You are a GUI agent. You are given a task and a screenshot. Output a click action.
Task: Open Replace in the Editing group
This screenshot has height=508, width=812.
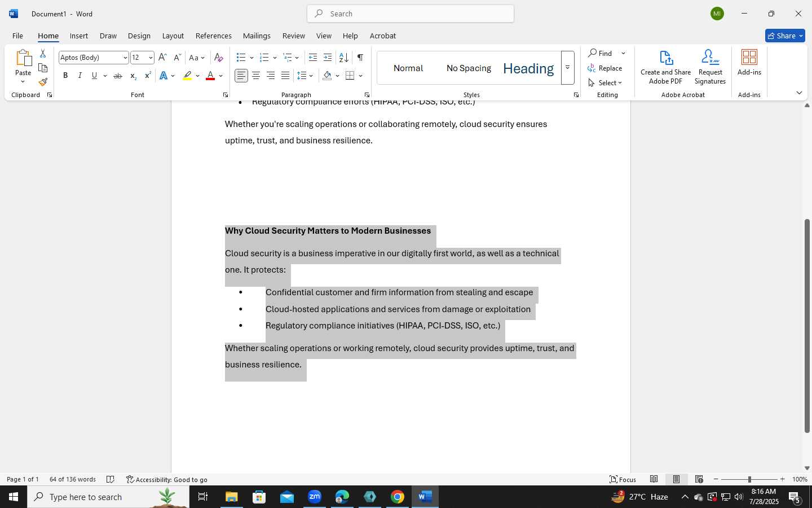click(x=605, y=68)
